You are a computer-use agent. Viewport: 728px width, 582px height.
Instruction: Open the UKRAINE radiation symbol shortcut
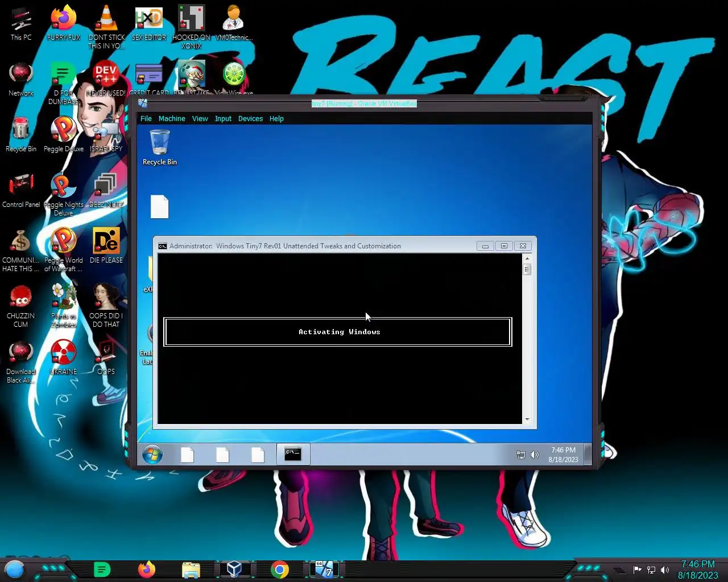pyautogui.click(x=64, y=357)
